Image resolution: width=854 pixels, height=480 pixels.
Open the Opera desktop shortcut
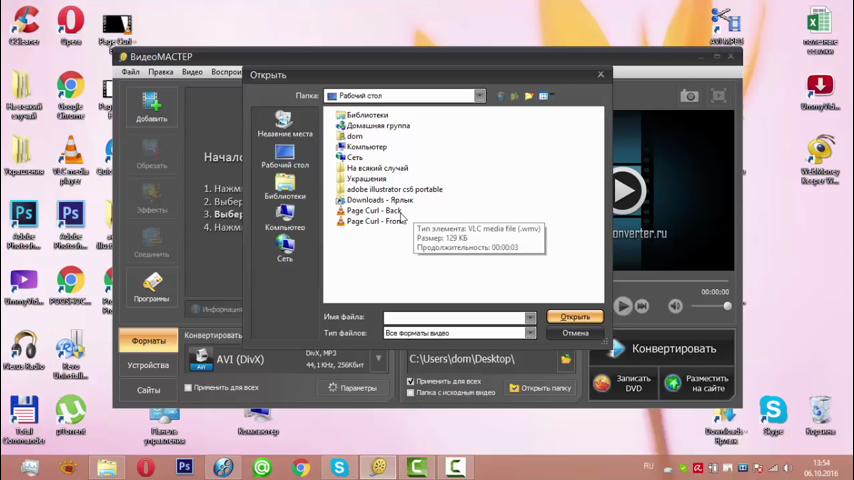pos(71,26)
